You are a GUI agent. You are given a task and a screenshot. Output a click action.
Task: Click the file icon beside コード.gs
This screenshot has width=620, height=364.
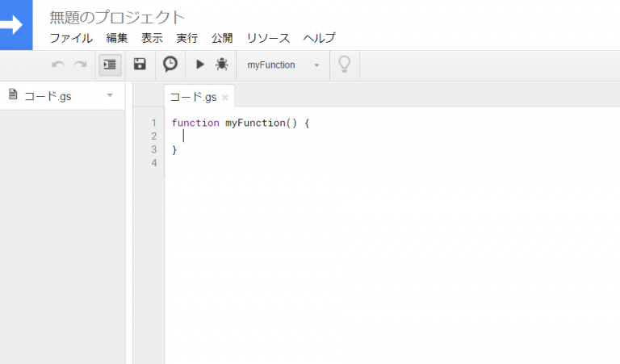13,94
